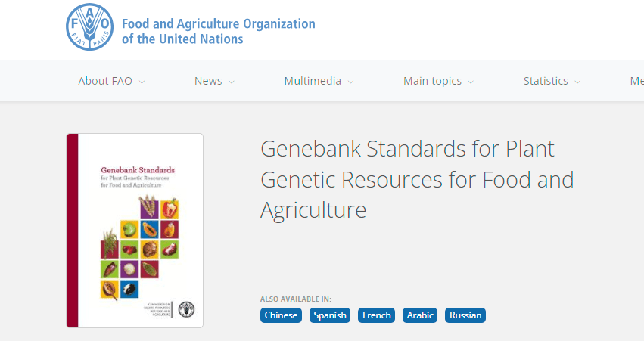Image resolution: width=644 pixels, height=341 pixels.
Task: Select the French language version
Action: click(377, 315)
